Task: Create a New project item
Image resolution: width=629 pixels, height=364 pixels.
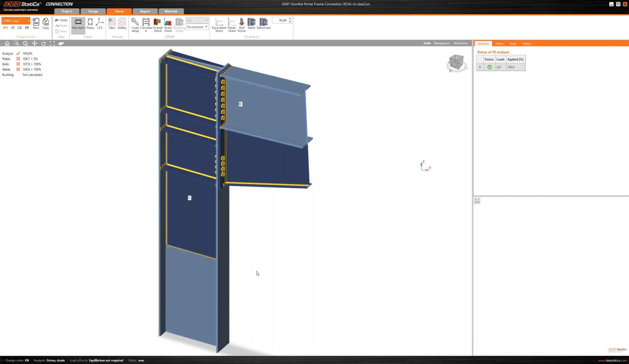Action: pyautogui.click(x=36, y=23)
